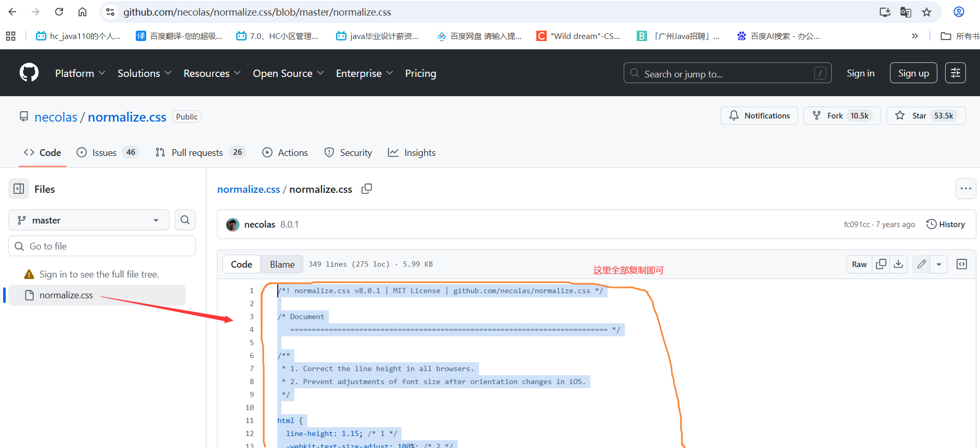Screen dimensions: 980x448
Task: Open the translate page icon
Action: tap(906, 12)
